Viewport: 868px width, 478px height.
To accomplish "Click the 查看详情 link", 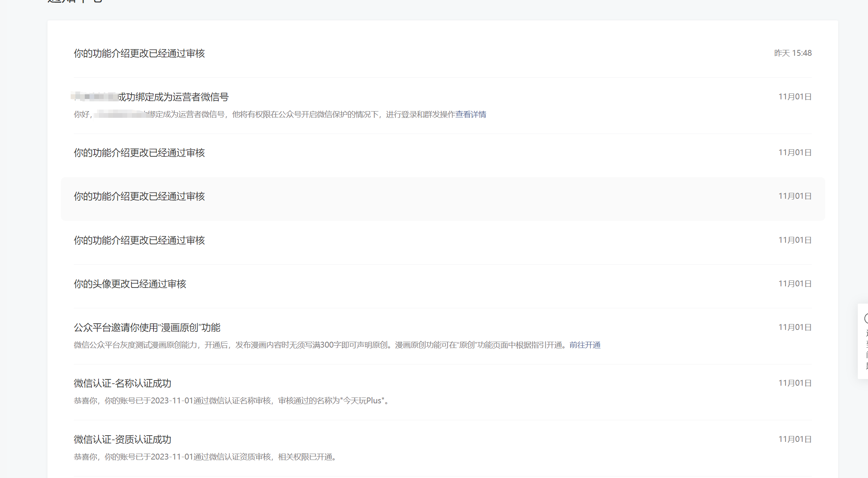I will 471,114.
